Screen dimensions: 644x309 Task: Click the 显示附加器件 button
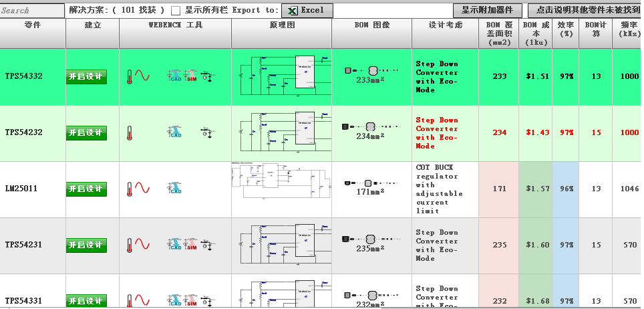488,11
